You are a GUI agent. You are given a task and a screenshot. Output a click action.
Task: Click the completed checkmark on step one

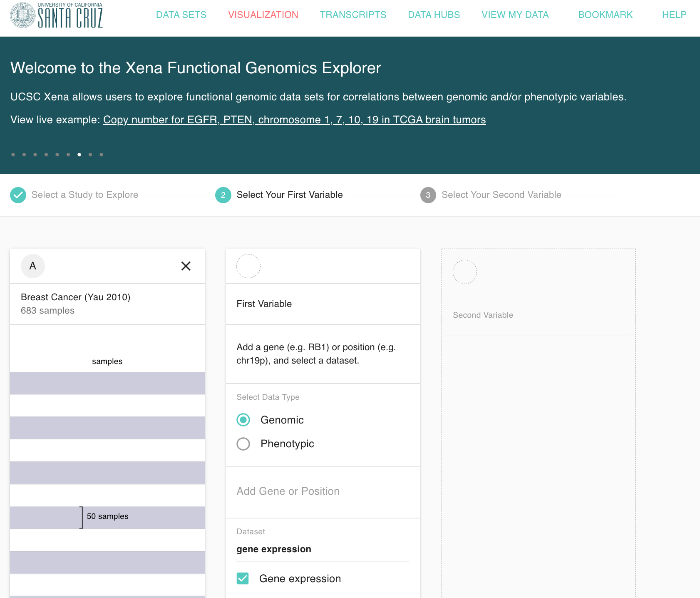tap(18, 194)
